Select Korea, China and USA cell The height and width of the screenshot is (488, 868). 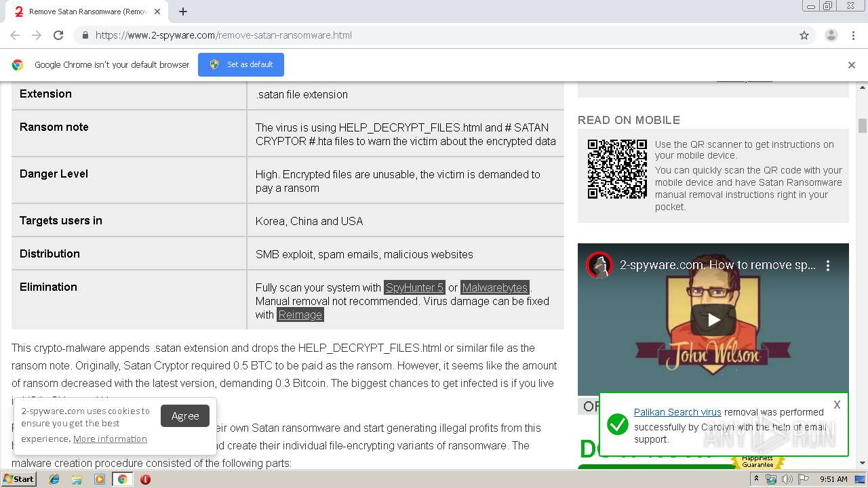click(309, 222)
